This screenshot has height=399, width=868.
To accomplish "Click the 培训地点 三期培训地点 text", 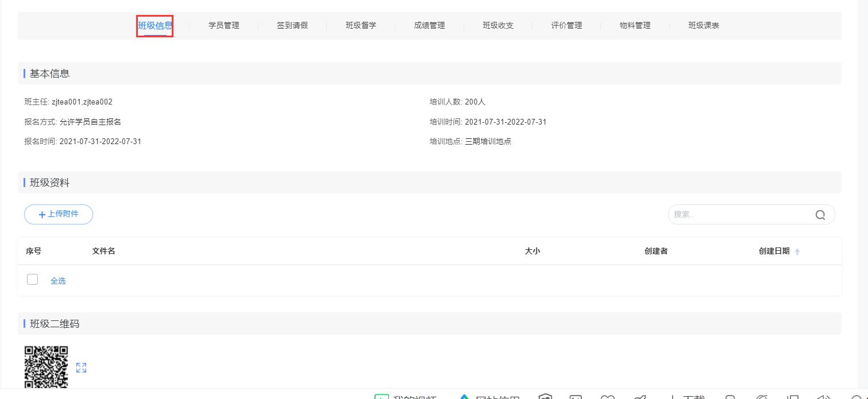I will (470, 141).
